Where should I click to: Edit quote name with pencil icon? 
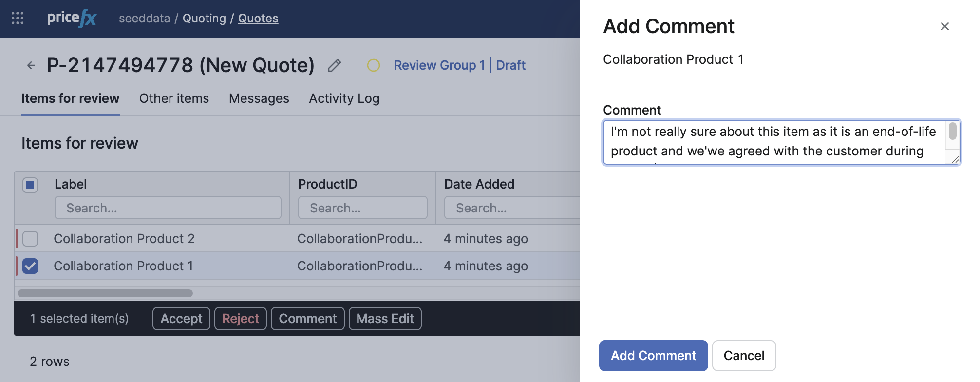334,65
